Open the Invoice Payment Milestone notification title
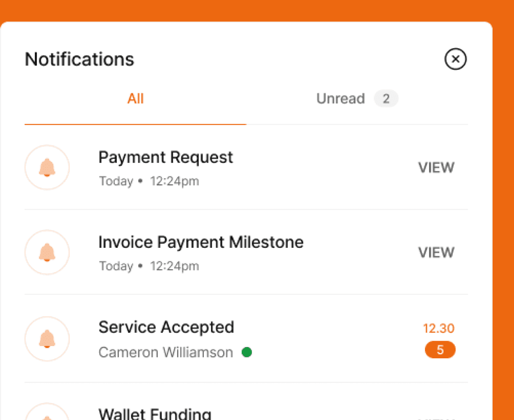 pyautogui.click(x=201, y=242)
